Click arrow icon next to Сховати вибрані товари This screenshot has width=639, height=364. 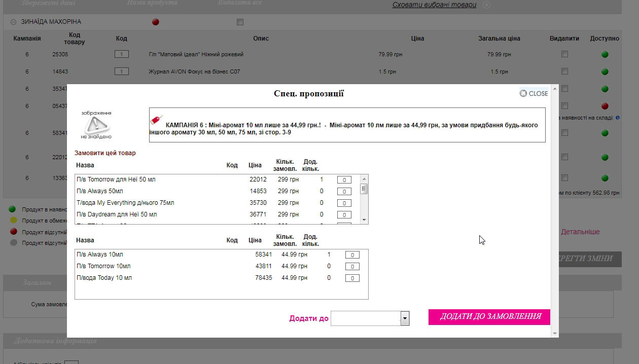click(x=486, y=5)
